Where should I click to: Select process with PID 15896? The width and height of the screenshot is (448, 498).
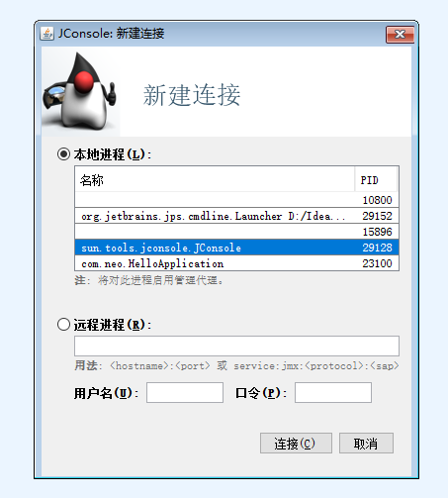(x=236, y=232)
